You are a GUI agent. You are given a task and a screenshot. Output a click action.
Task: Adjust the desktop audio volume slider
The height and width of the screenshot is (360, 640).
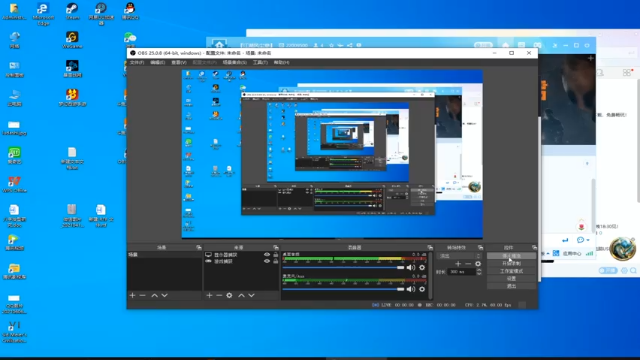[343, 268]
